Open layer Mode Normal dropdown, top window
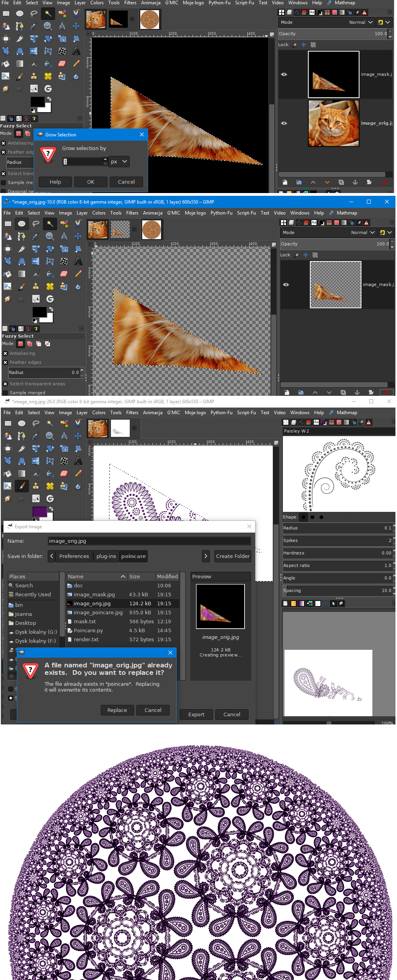Image resolution: width=397 pixels, height=980 pixels. [361, 22]
